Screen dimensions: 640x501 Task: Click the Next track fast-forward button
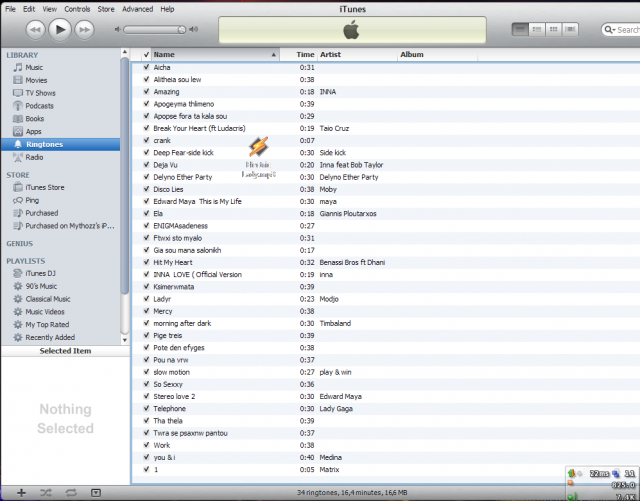[84, 30]
